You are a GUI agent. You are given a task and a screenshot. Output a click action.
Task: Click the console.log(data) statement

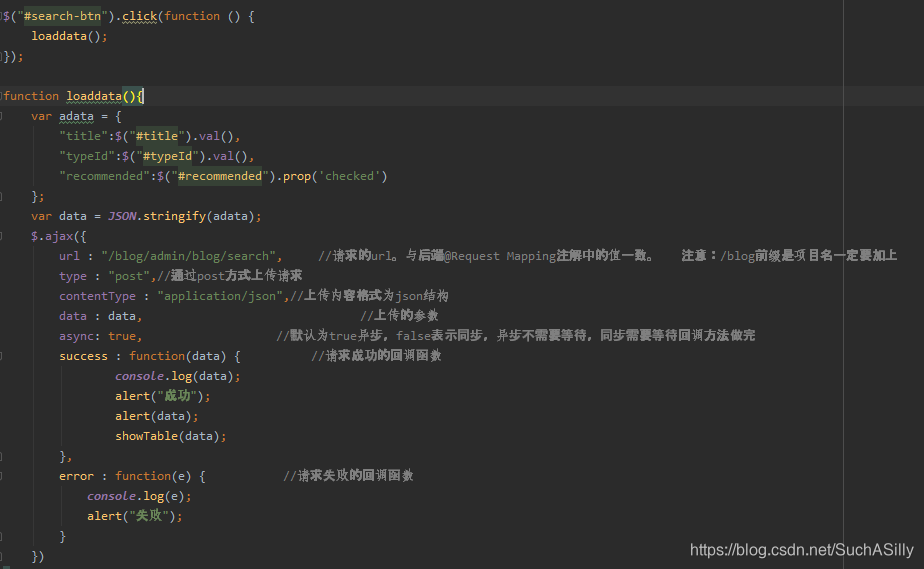click(x=177, y=376)
